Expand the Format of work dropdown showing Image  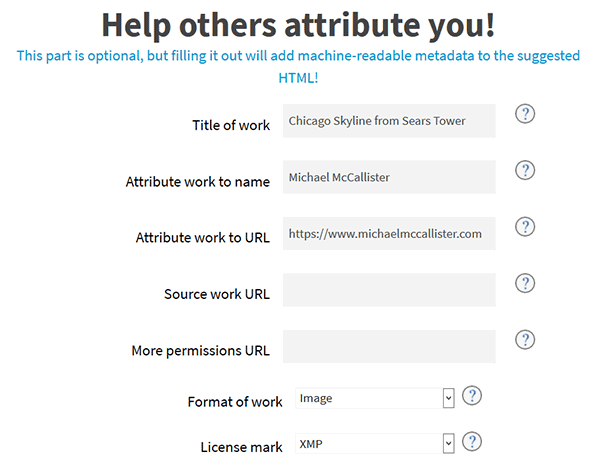click(375, 399)
